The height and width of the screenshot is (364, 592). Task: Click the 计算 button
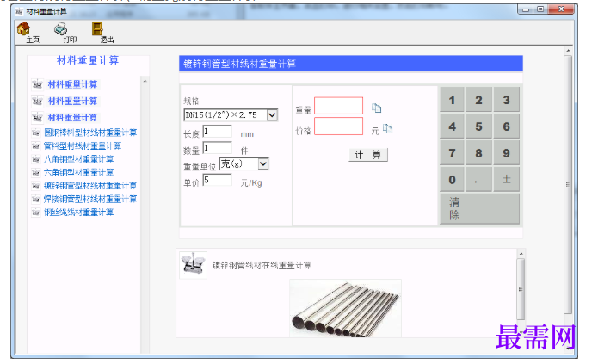click(368, 154)
